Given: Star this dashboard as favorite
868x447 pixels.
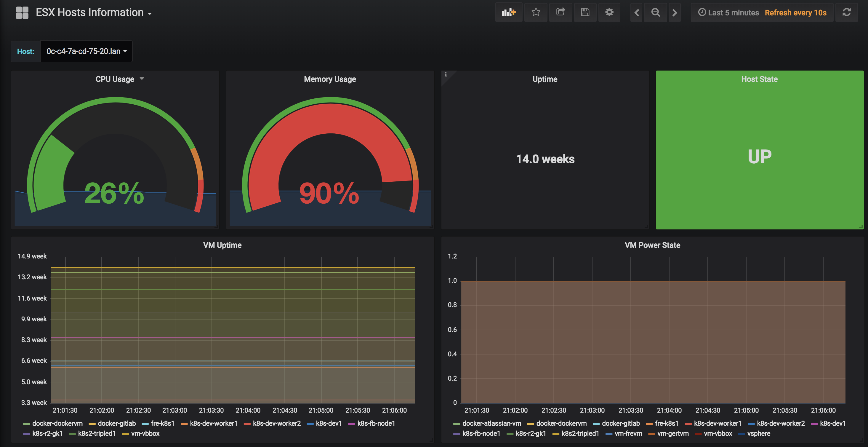Looking at the screenshot, I should (x=536, y=12).
